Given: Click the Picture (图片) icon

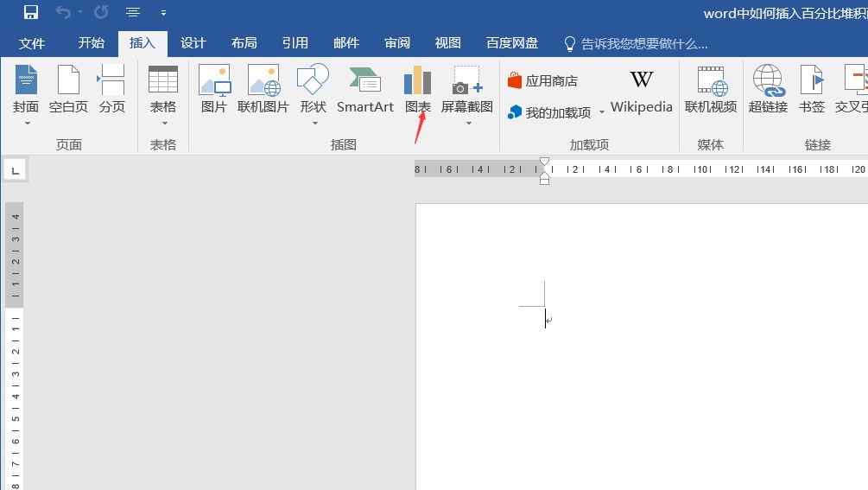Looking at the screenshot, I should pos(213,90).
